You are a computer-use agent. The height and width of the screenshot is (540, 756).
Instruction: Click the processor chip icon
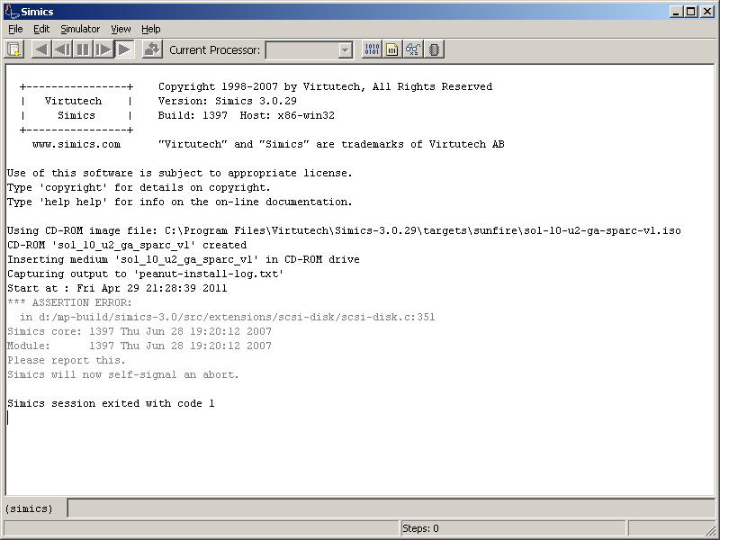click(434, 49)
